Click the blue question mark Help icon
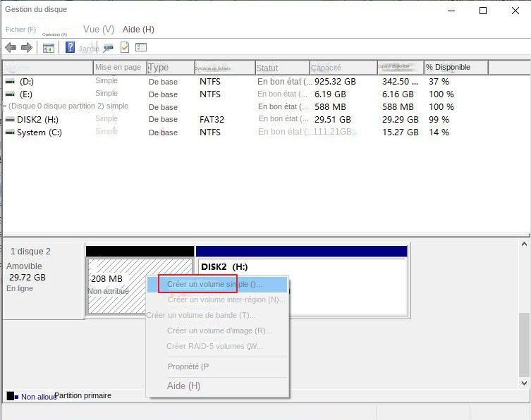This screenshot has width=531, height=420. (70, 47)
